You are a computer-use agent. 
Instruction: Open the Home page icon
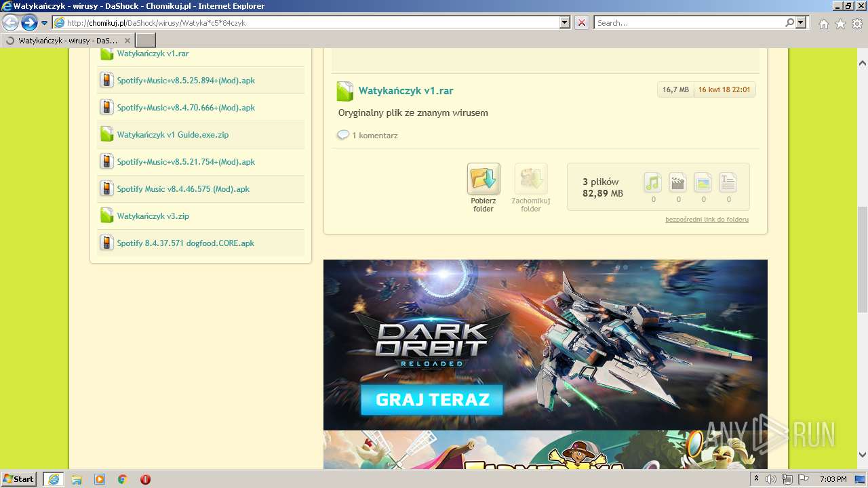click(823, 24)
